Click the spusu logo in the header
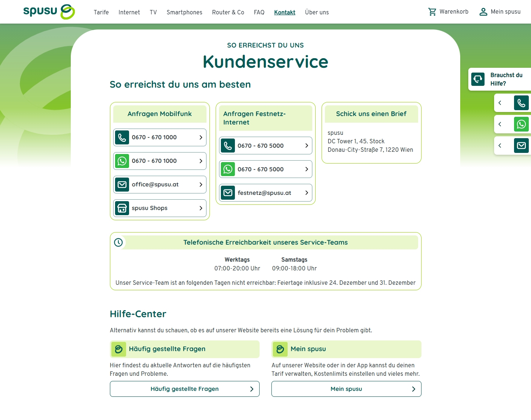Image resolution: width=531 pixels, height=420 pixels. [49, 12]
